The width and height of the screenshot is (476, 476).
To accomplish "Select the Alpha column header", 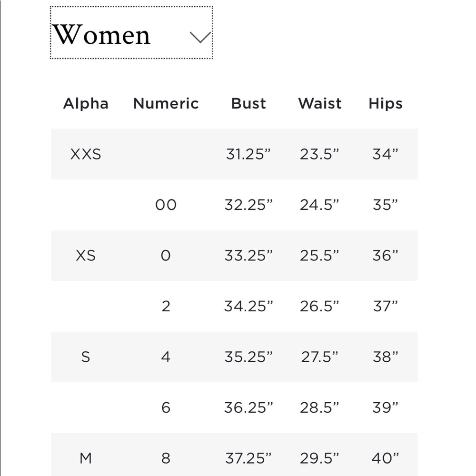I will [86, 103].
